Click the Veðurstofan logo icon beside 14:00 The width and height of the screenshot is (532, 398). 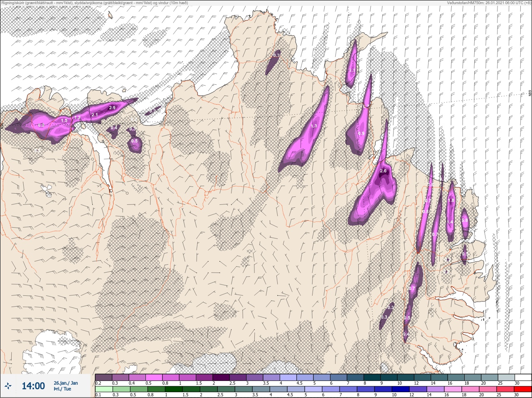tap(8, 386)
